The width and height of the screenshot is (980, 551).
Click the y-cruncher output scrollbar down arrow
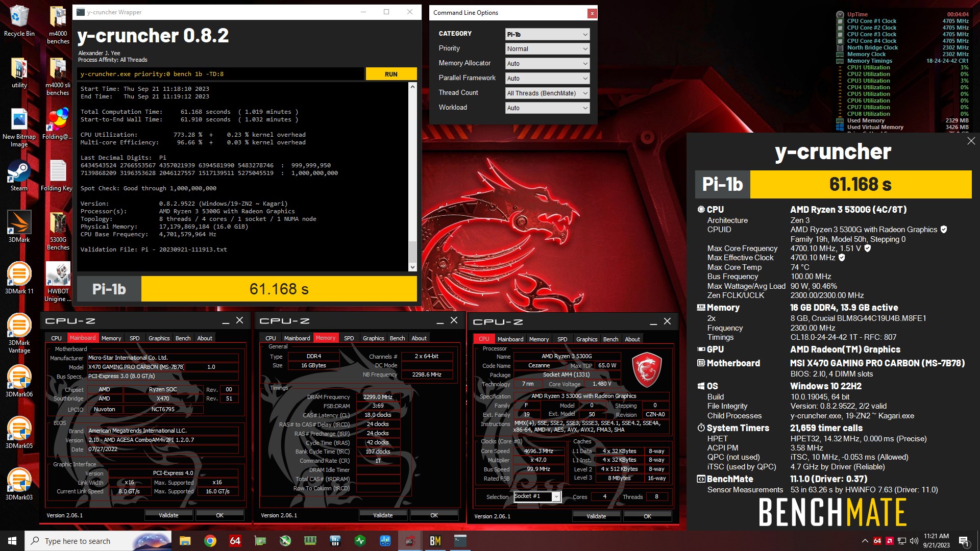click(412, 267)
